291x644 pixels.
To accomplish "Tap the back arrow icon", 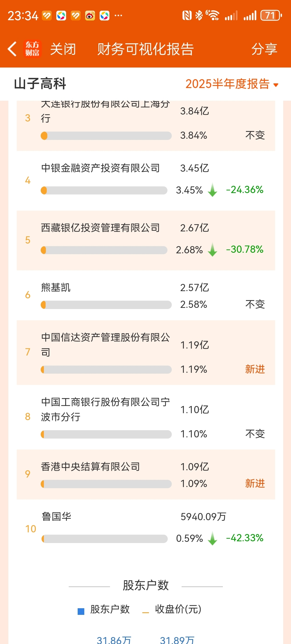I will [x=12, y=49].
